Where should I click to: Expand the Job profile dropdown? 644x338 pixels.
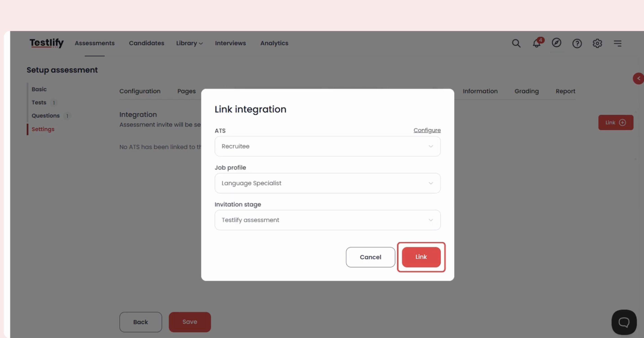[x=328, y=183]
